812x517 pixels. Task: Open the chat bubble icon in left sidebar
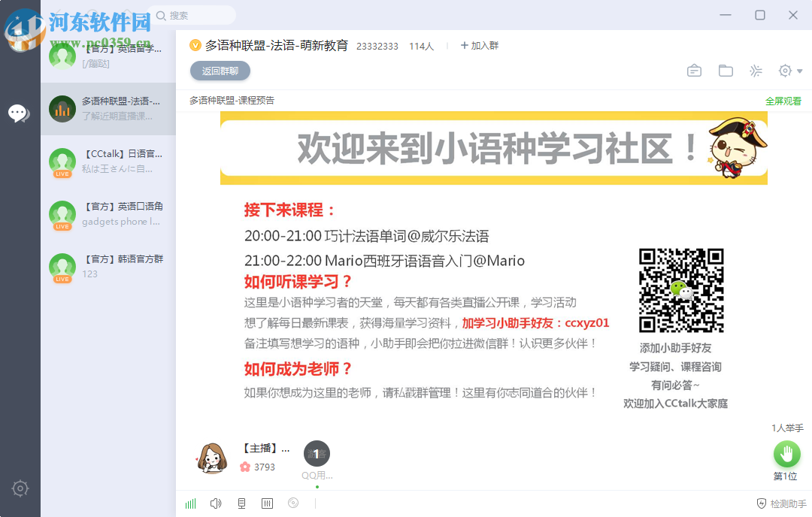[x=20, y=113]
